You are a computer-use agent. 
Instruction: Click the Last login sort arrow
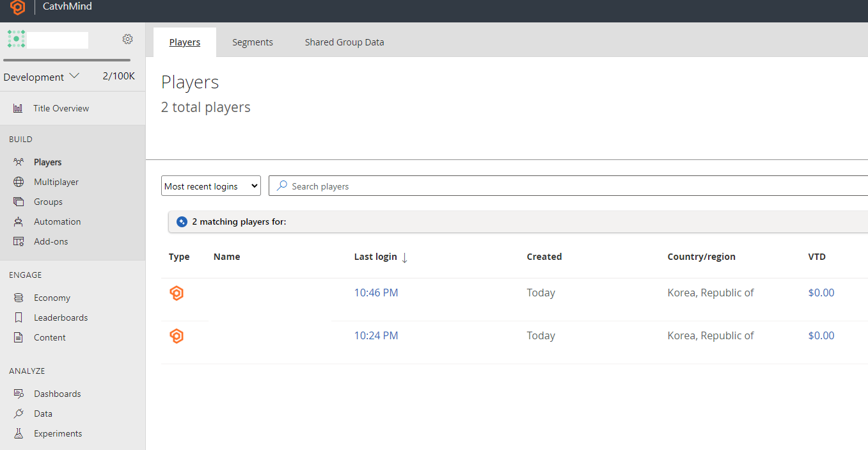click(x=404, y=257)
